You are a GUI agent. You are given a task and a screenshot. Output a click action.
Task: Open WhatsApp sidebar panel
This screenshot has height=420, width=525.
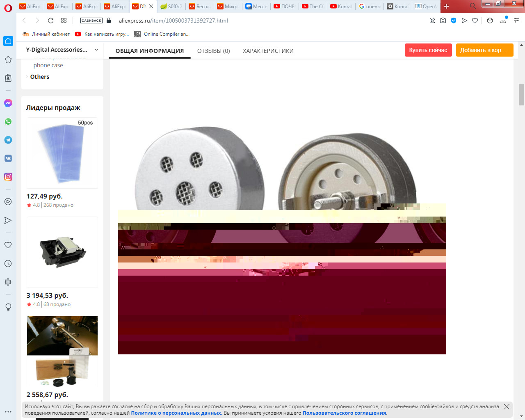coord(8,121)
